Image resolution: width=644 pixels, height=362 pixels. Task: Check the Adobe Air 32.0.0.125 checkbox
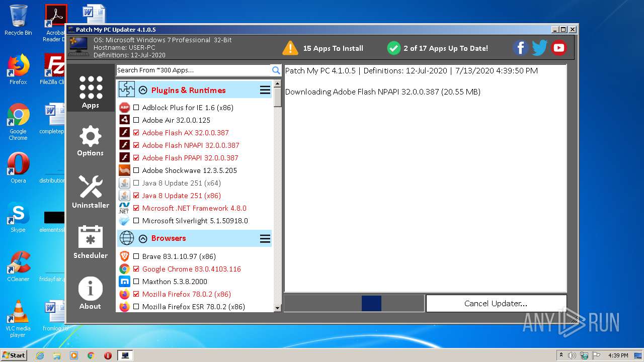(x=136, y=120)
